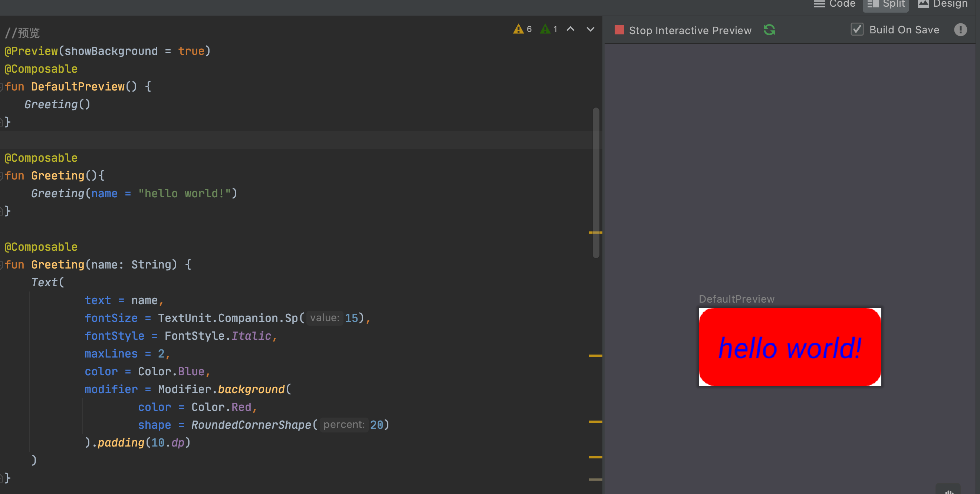Collapse the no-argument Greeting function fold marker

pos(1,176)
